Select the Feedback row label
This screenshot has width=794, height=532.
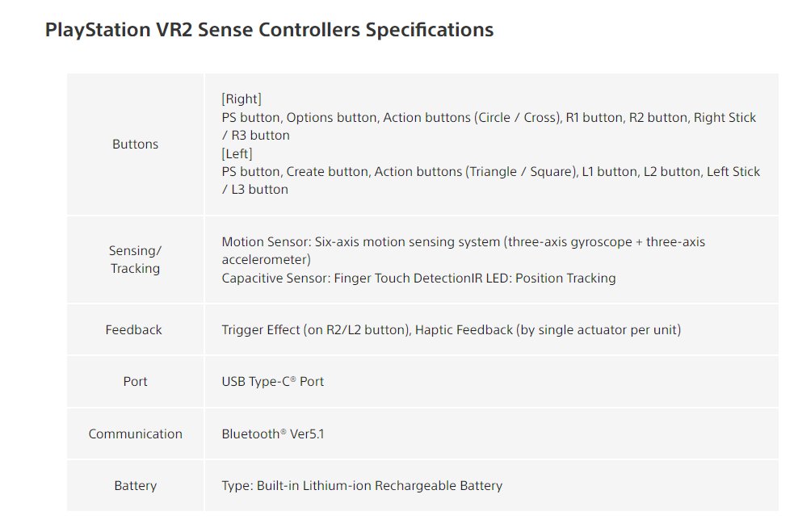pyautogui.click(x=134, y=330)
